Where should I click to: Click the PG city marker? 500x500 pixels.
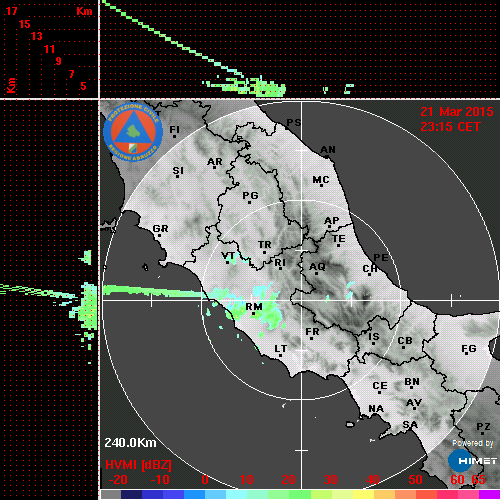click(x=249, y=202)
